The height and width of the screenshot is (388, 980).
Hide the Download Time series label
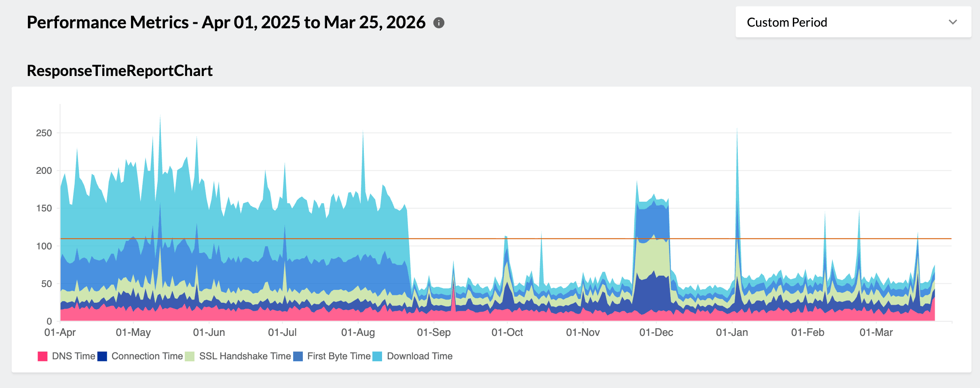[420, 356]
